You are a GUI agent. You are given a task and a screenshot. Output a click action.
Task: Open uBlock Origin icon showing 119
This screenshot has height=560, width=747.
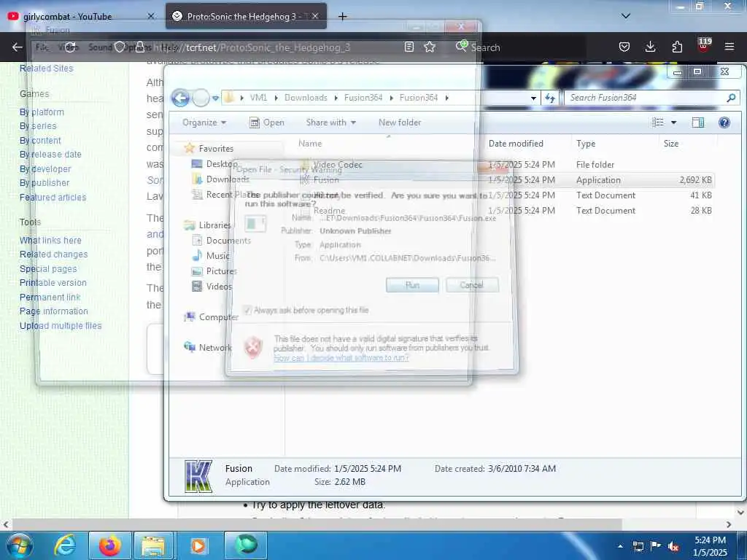tap(704, 46)
